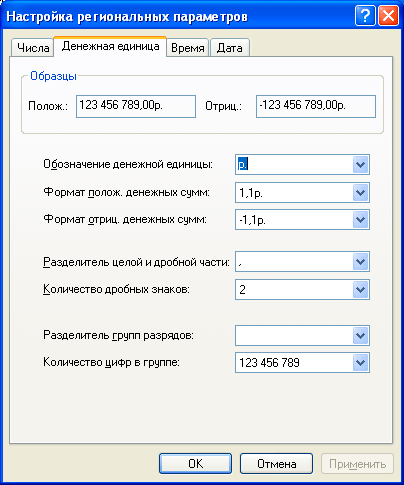Expand decimal separator dropdown arrow
This screenshot has height=485, width=404.
(360, 262)
